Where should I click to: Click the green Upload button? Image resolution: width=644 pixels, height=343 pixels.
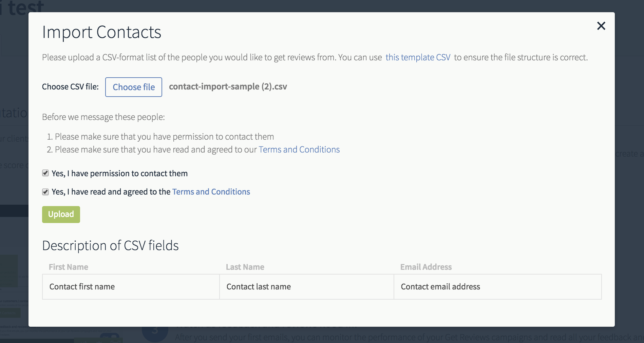[x=61, y=215]
